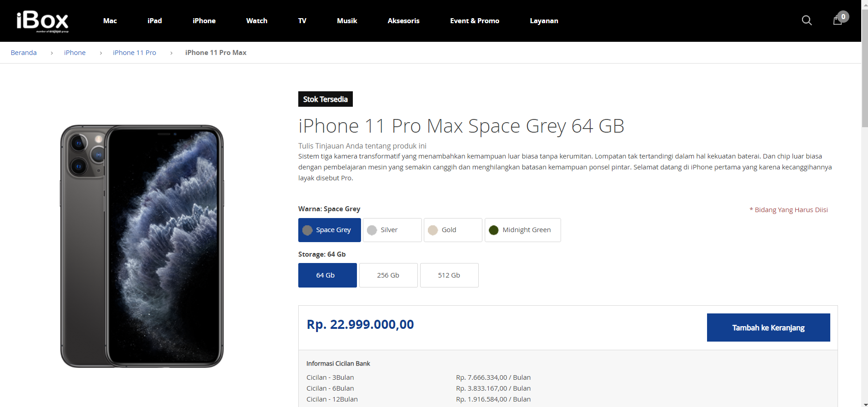Click the iPhone 11 Pro Max product image
The height and width of the screenshot is (407, 868).
142,246
